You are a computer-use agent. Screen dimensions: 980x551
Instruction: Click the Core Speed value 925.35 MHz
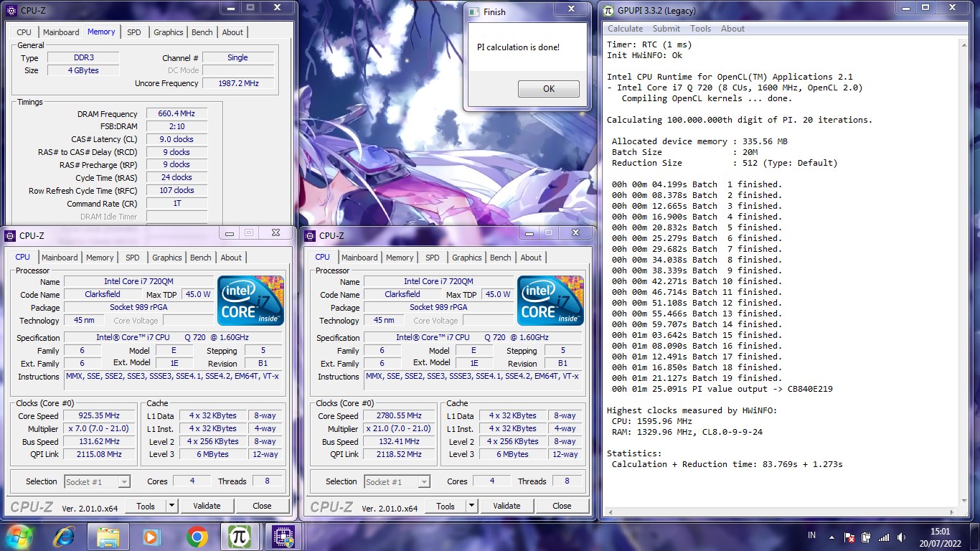pos(100,416)
